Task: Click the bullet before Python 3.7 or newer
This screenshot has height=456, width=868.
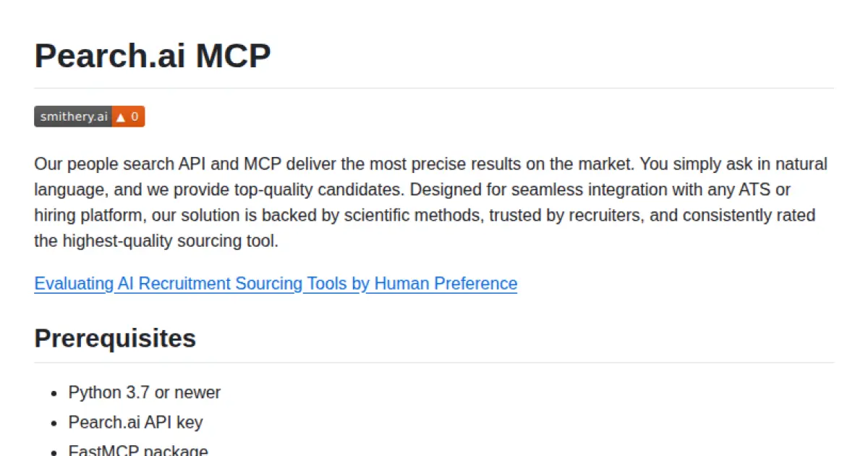Action: click(x=54, y=393)
